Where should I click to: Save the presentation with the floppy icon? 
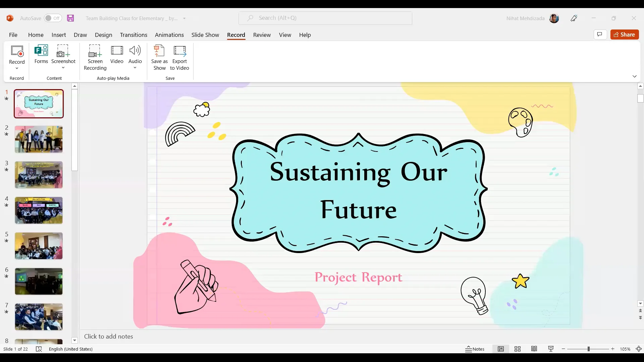pyautogui.click(x=70, y=18)
